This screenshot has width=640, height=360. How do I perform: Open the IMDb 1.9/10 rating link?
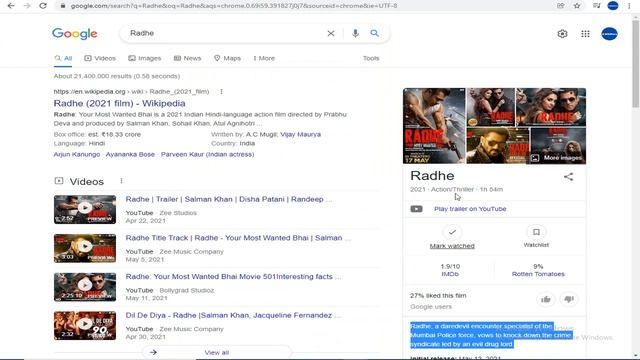click(450, 270)
